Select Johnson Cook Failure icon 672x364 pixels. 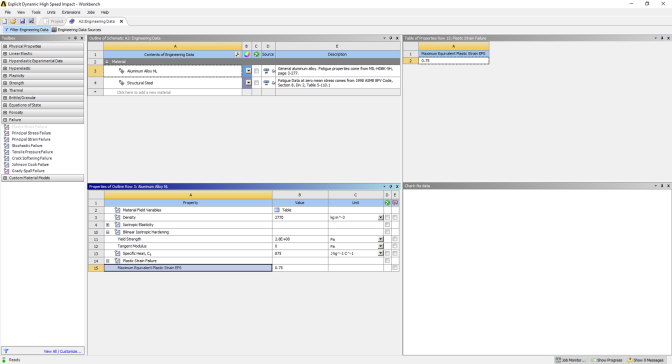pyautogui.click(x=6, y=165)
